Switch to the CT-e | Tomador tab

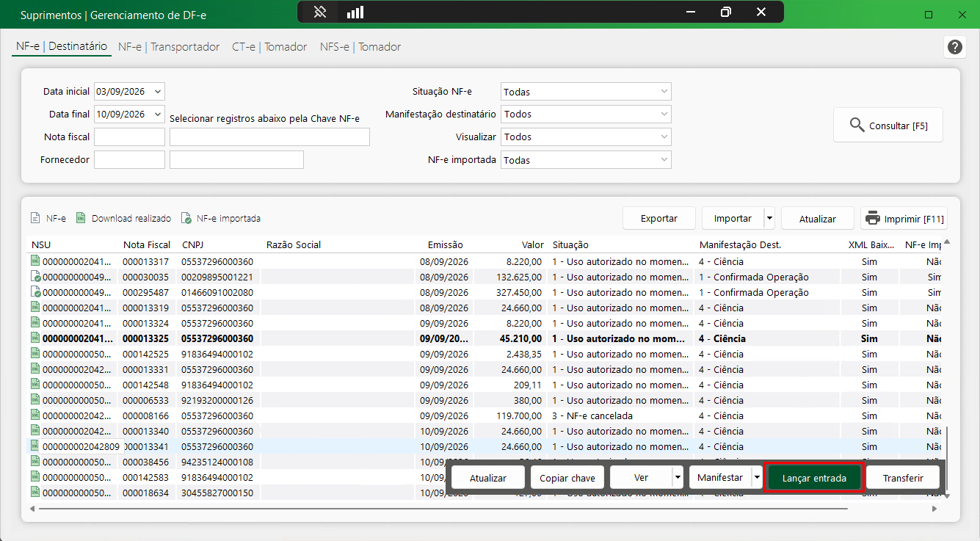(269, 47)
